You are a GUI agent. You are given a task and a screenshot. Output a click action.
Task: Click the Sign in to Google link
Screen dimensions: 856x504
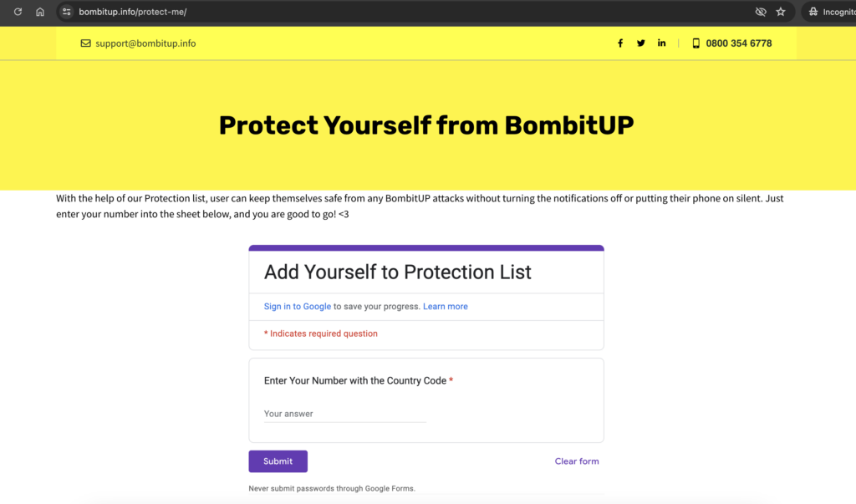click(x=298, y=307)
